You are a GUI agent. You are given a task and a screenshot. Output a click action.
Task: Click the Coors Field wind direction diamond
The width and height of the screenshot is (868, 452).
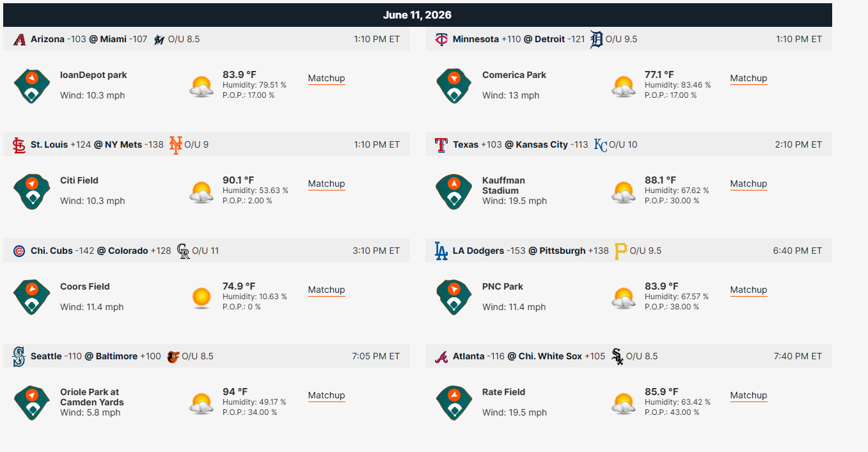pyautogui.click(x=31, y=297)
